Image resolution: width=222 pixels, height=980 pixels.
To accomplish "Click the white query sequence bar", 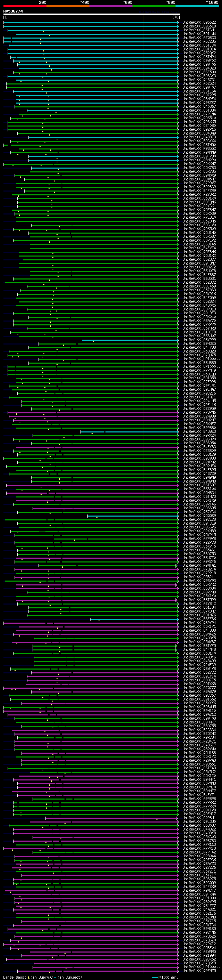I will point(92,15).
